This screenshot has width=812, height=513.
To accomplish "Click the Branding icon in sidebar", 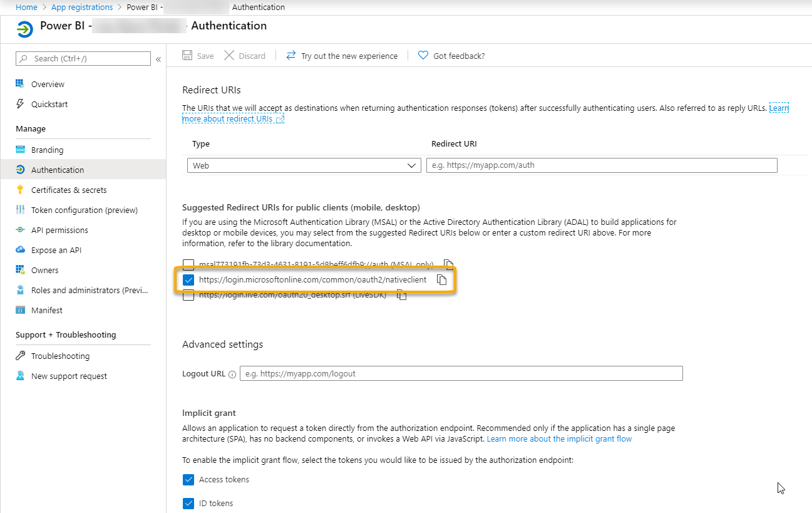I will point(20,150).
